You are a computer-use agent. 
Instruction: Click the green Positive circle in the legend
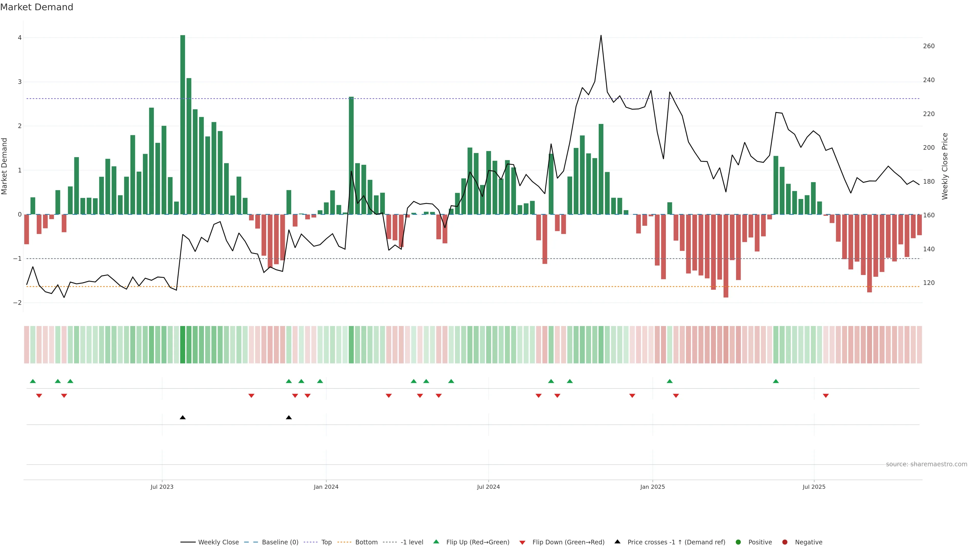tap(738, 542)
